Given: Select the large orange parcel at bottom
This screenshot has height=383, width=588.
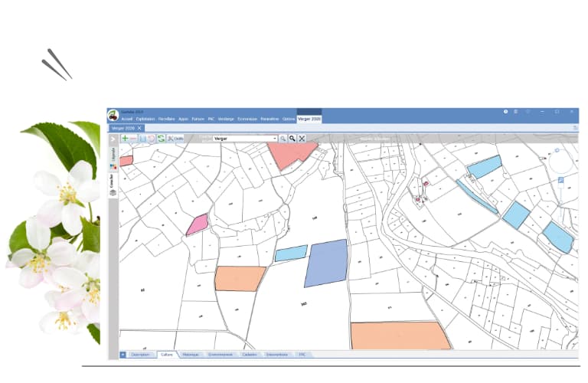Looking at the screenshot, I should [400, 336].
